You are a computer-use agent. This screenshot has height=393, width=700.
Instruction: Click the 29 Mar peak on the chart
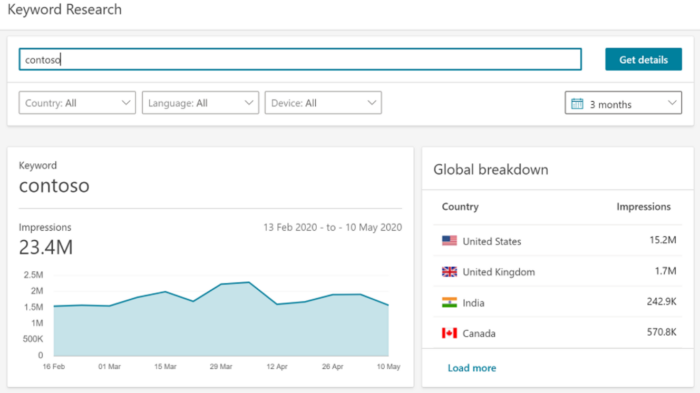[x=221, y=284]
